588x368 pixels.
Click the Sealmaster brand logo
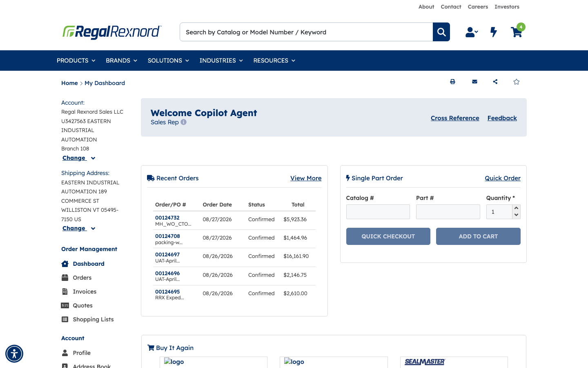tap(425, 362)
